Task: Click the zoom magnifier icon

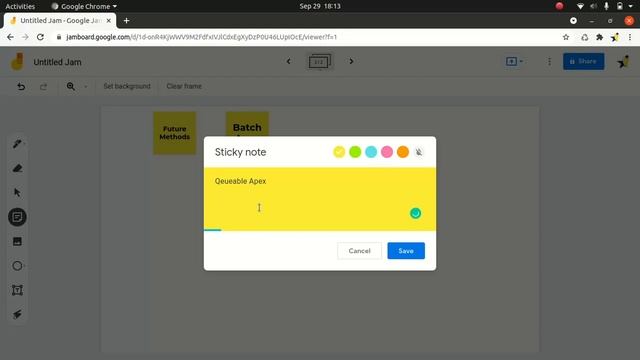Action: (x=71, y=87)
